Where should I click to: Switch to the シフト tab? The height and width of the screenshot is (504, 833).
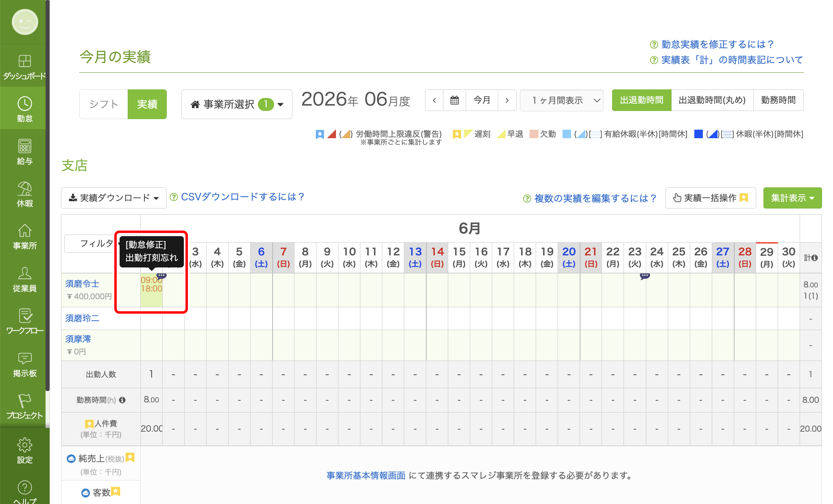coord(104,104)
